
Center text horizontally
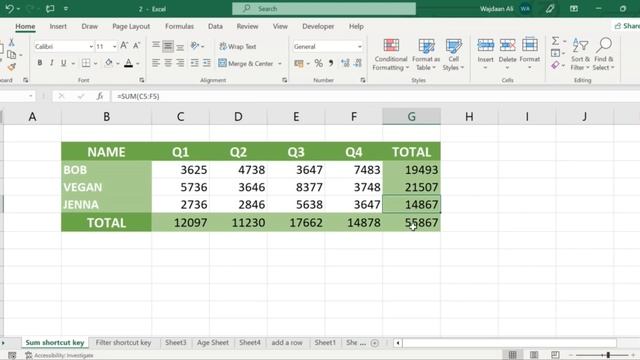[x=168, y=63]
